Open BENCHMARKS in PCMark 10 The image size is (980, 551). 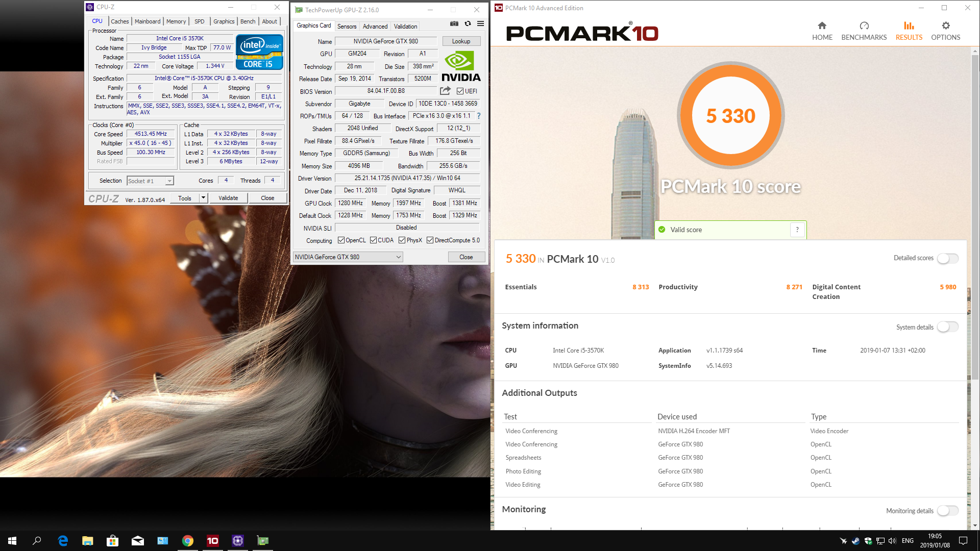coord(864,31)
